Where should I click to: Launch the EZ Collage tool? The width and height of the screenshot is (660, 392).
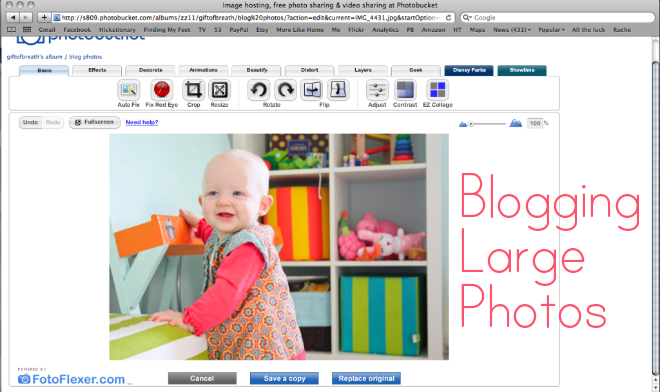click(x=438, y=90)
